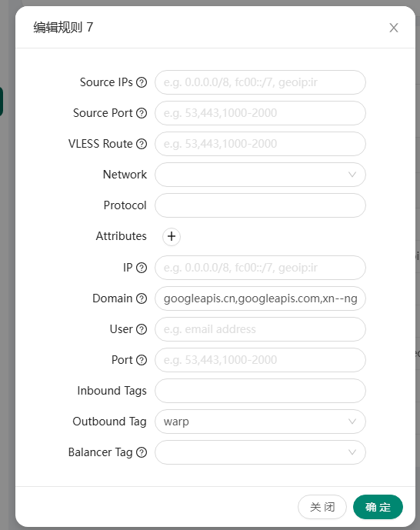
Task: Expand the Network dropdown
Action: [260, 175]
